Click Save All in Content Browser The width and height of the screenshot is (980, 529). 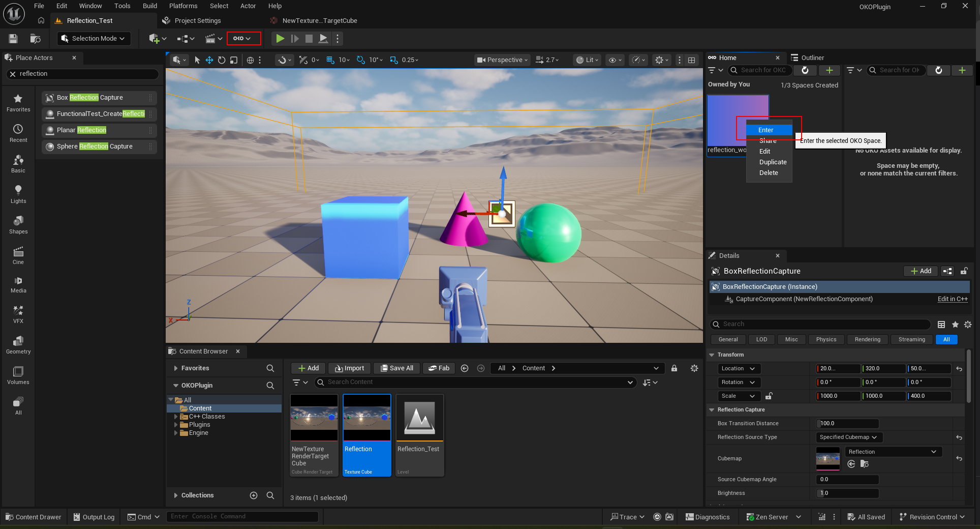397,368
